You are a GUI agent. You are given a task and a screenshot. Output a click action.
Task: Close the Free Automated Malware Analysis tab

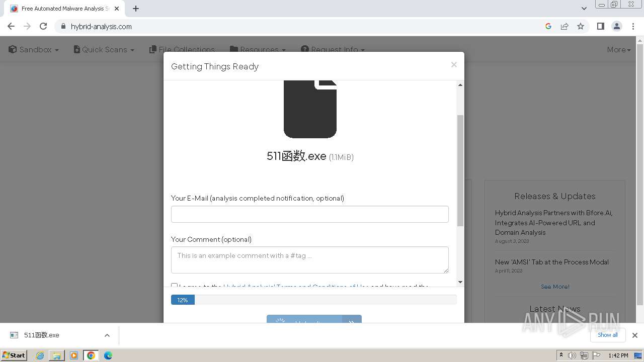point(117,9)
